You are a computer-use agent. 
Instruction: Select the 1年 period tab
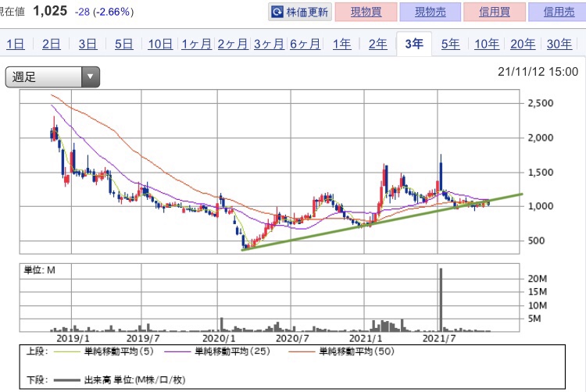341,44
